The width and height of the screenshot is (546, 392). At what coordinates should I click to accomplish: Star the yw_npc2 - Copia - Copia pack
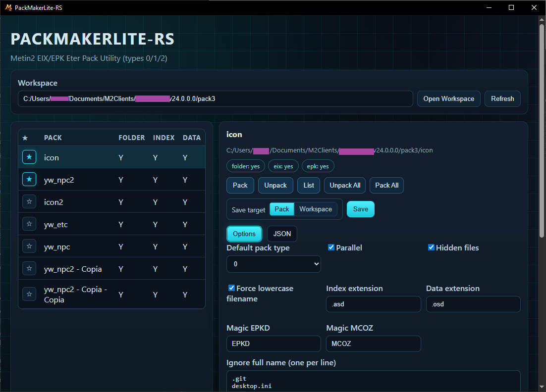coord(29,294)
